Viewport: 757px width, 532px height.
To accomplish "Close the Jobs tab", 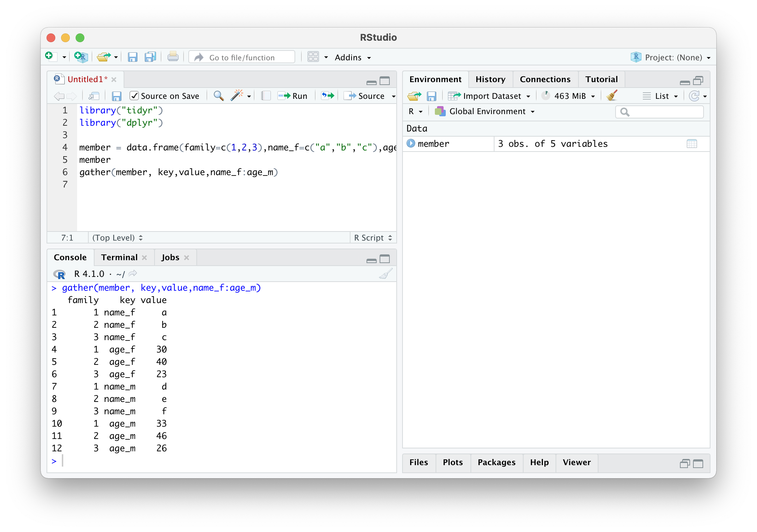I will point(187,258).
